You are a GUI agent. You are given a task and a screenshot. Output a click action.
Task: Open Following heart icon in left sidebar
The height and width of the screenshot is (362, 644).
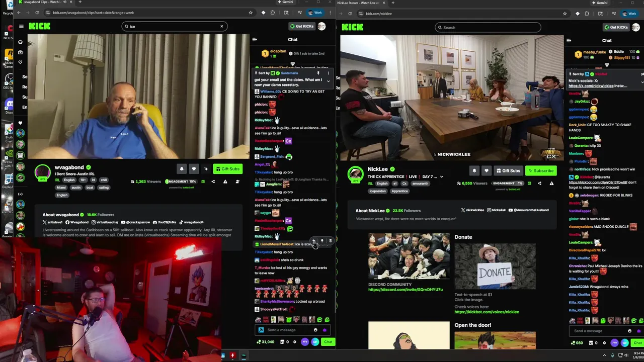click(x=20, y=62)
